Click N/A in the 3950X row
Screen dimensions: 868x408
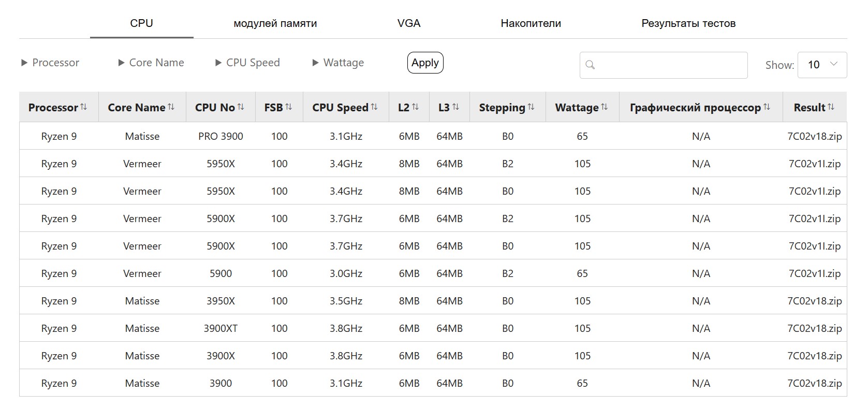click(701, 301)
